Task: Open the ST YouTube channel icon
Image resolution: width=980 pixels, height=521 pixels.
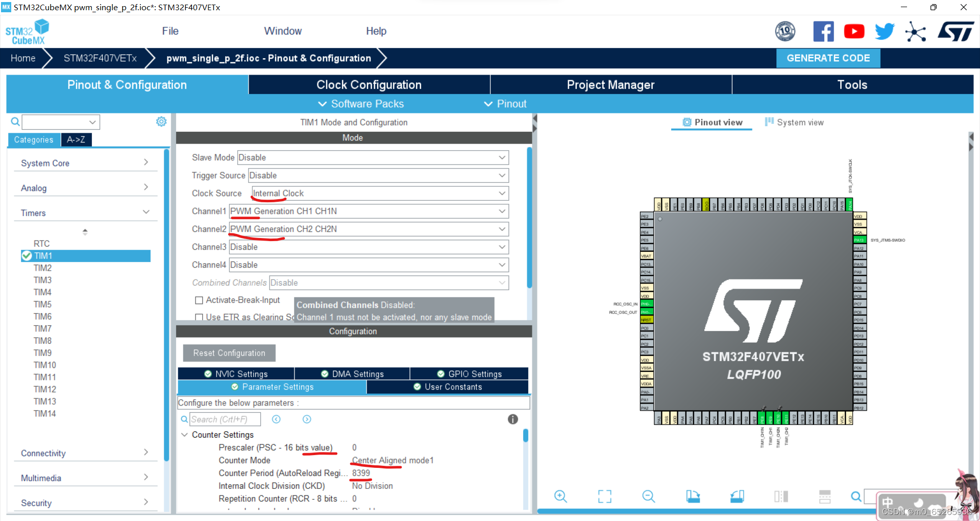Action: point(854,32)
